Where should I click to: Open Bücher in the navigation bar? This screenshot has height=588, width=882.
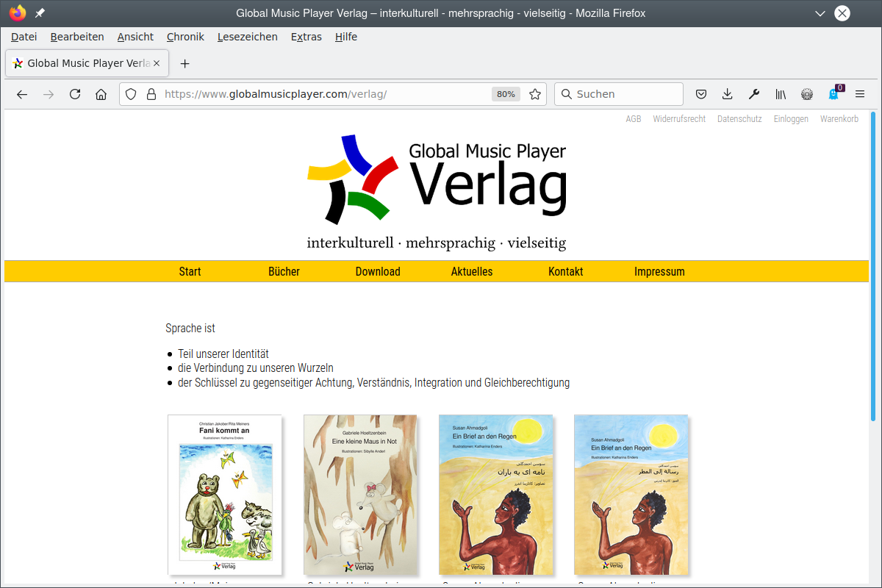284,271
